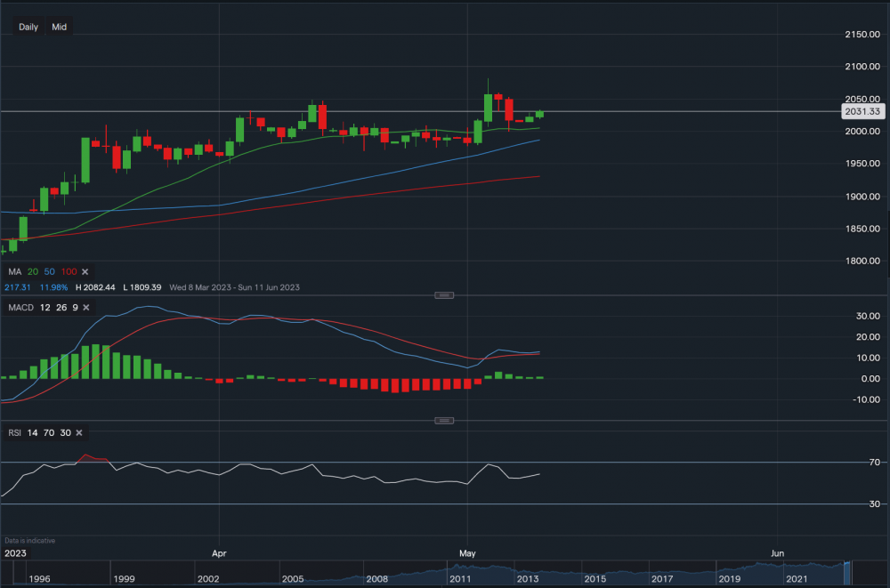Close the MACD indicator panel
The height and width of the screenshot is (588, 890).
(x=87, y=308)
